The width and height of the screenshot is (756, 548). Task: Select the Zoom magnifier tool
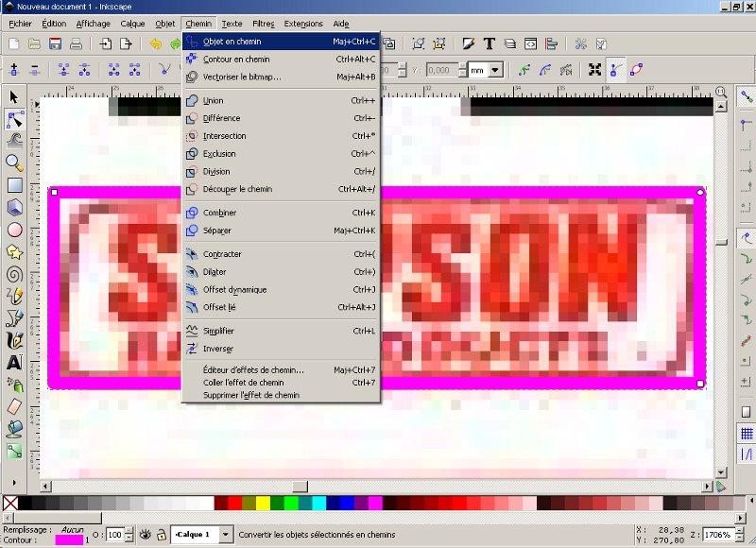point(14,163)
